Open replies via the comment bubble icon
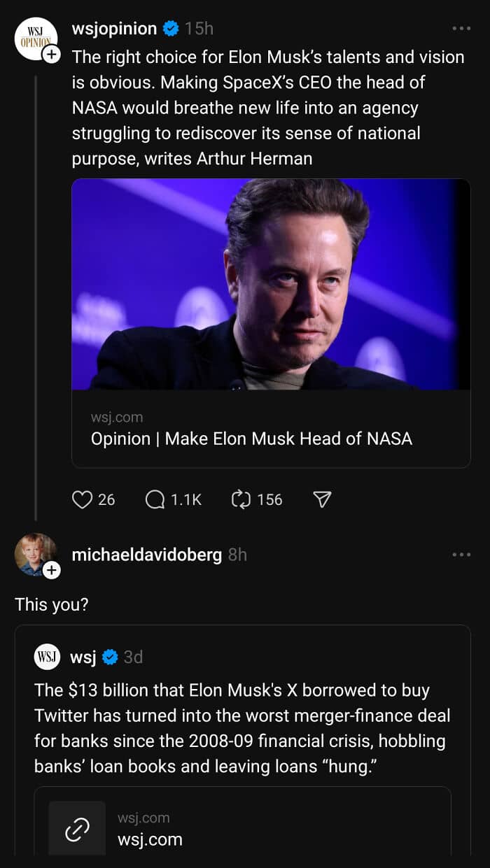The width and height of the screenshot is (490, 868). coord(155,499)
